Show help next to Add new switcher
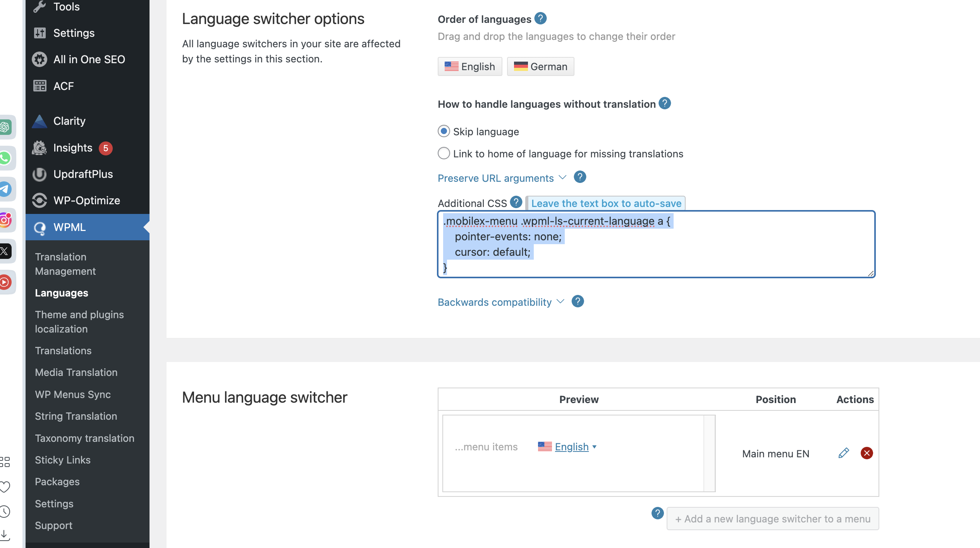The width and height of the screenshot is (980, 548). pyautogui.click(x=657, y=513)
